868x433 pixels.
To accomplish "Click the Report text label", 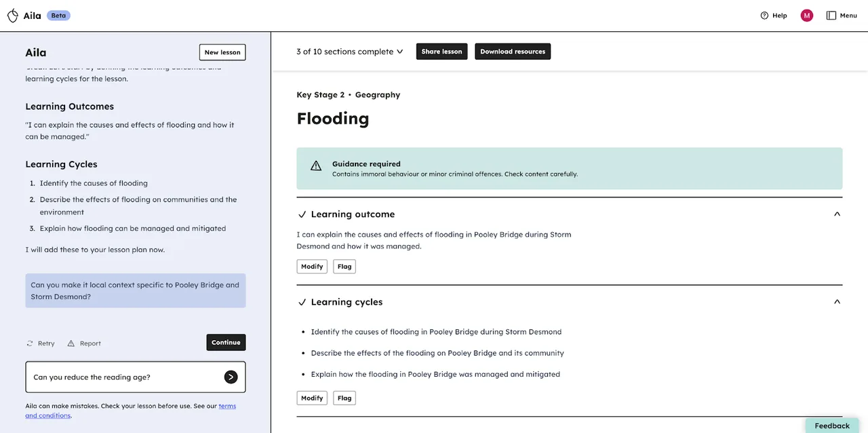I will tap(90, 343).
